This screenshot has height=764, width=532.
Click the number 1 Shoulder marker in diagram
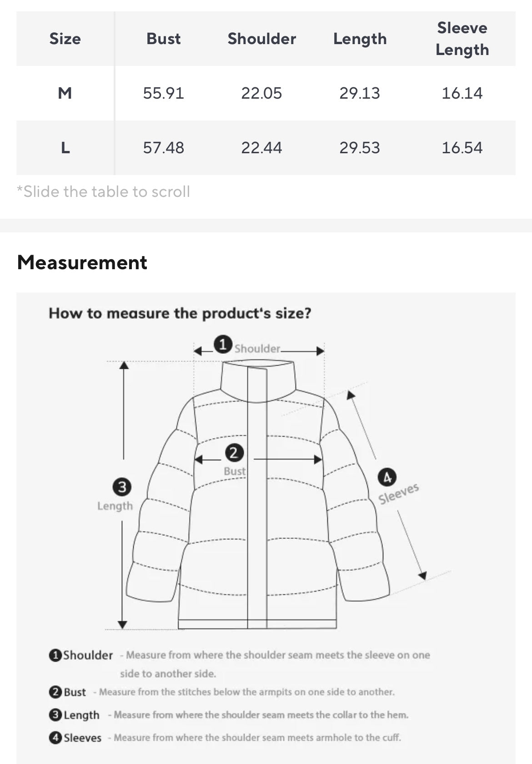(x=223, y=344)
